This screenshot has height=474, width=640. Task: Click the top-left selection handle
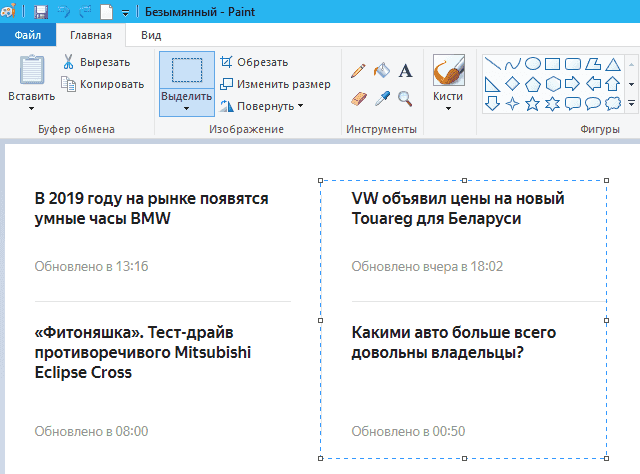click(x=320, y=180)
